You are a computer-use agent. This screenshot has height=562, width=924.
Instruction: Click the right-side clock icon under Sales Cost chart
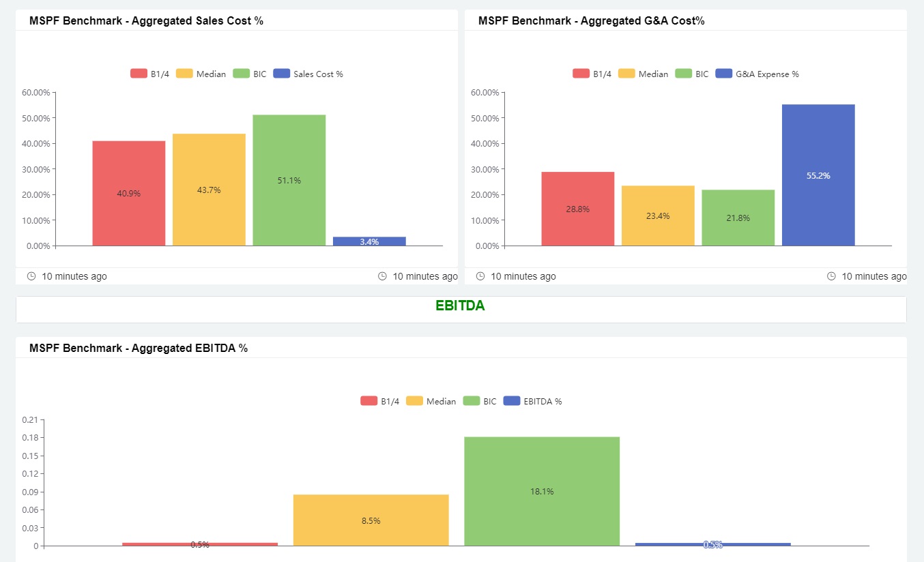[381, 276]
